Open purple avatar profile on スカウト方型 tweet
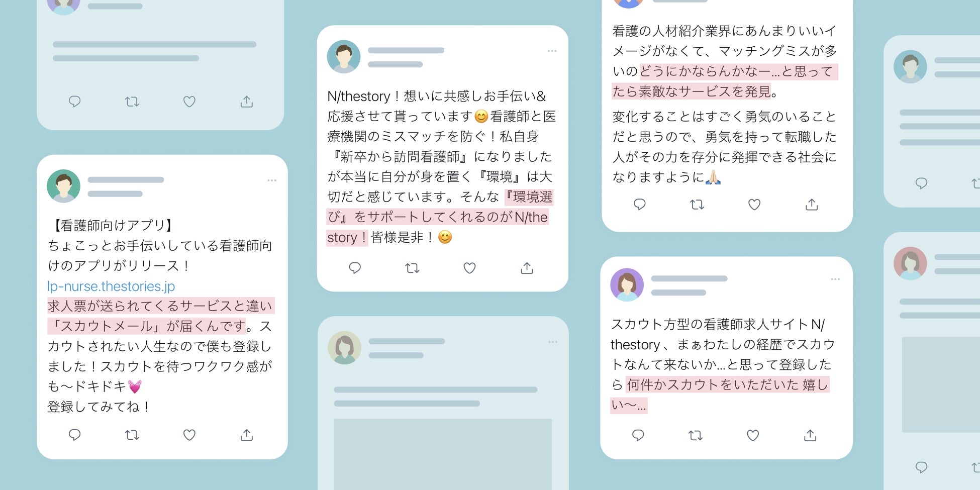 click(627, 285)
